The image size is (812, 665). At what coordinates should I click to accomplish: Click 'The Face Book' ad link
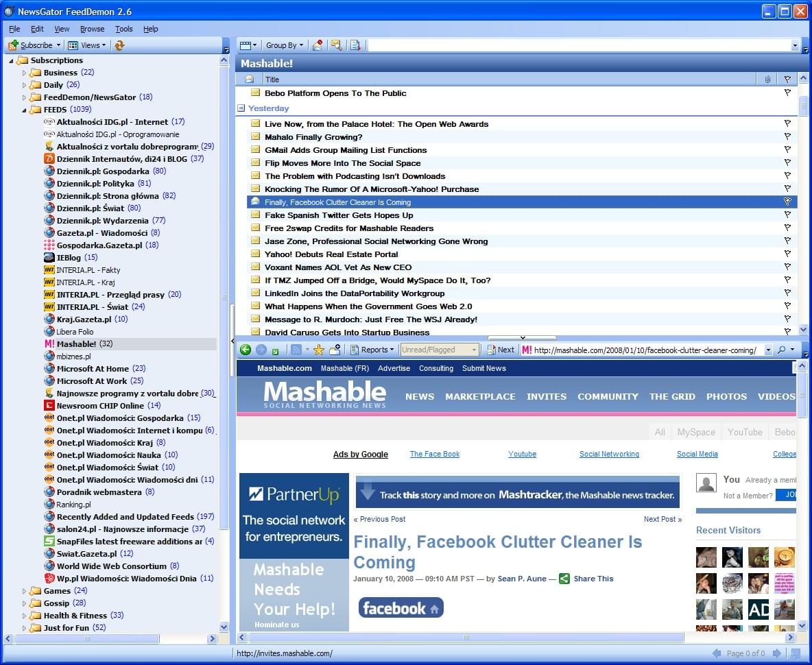pos(435,454)
